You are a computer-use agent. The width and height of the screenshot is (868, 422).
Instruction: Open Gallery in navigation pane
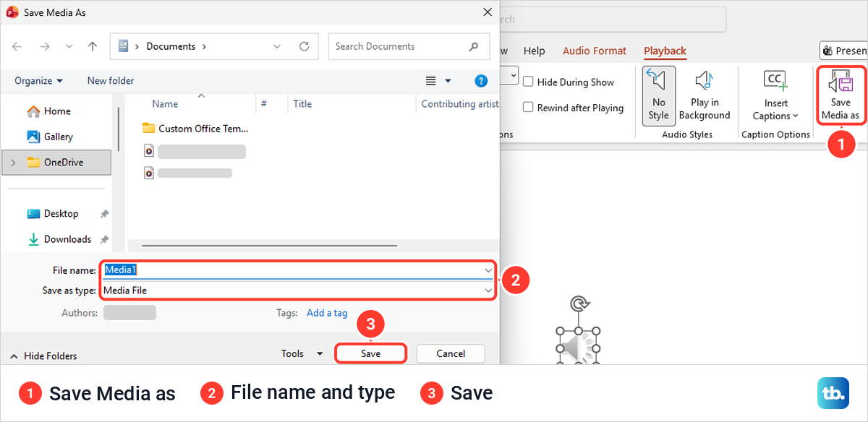[50, 137]
